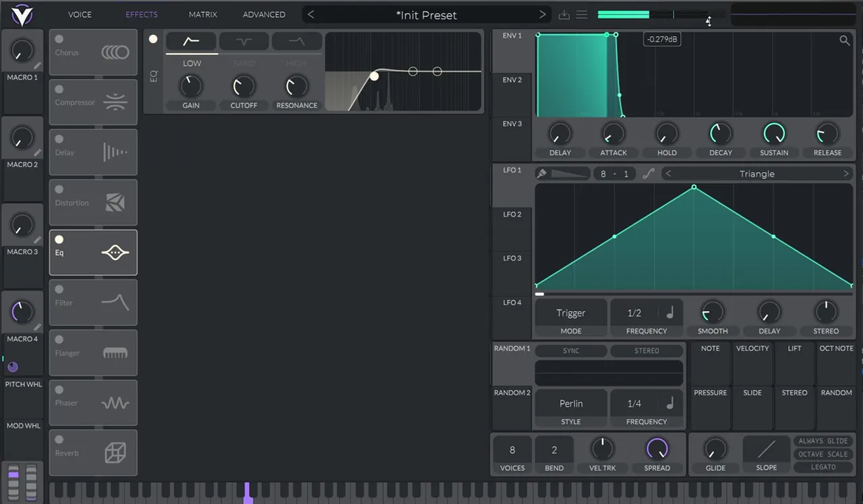863x504 pixels.
Task: Click the LFO smooth curve icon
Action: tap(648, 174)
